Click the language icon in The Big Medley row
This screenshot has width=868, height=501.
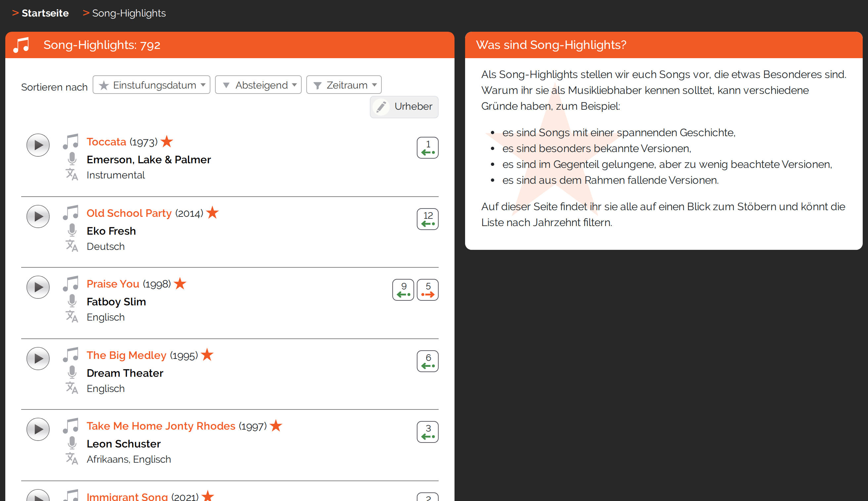(x=72, y=388)
